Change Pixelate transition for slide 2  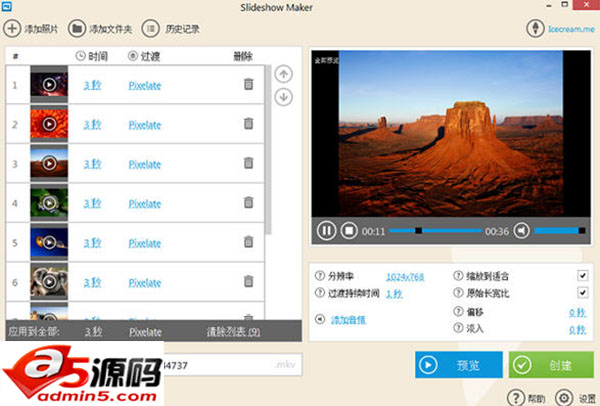click(145, 125)
